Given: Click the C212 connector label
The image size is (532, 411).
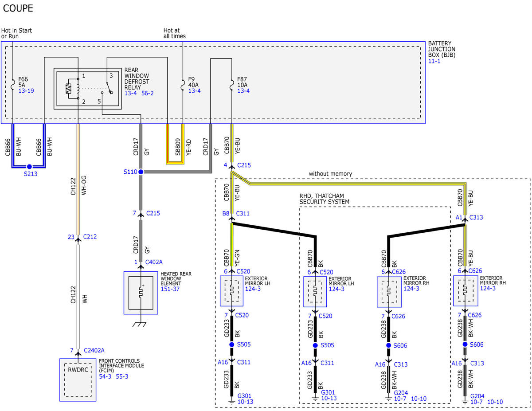Looking at the screenshot, I should pyautogui.click(x=89, y=237).
